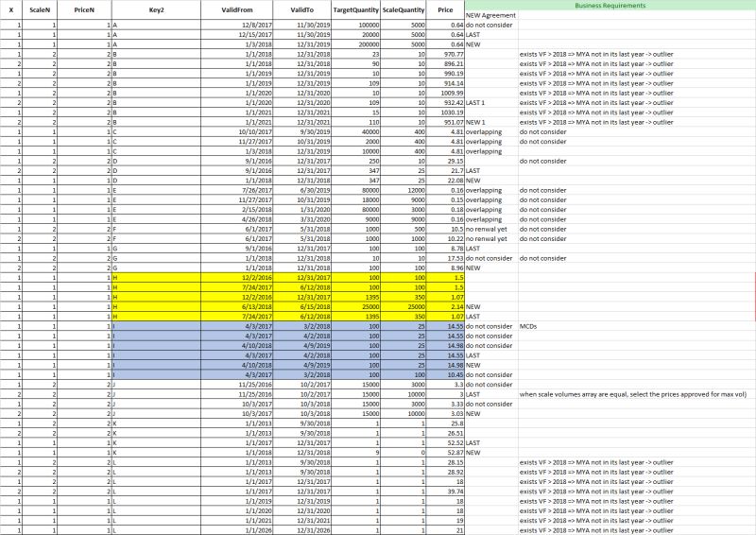Select the TargetQuantity cell 100000
Image resolution: width=756 pixels, height=535 pixels.
[x=356, y=25]
